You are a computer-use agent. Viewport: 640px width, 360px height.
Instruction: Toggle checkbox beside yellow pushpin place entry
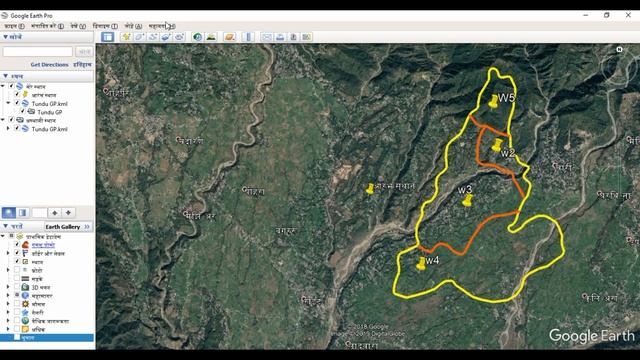click(x=17, y=95)
